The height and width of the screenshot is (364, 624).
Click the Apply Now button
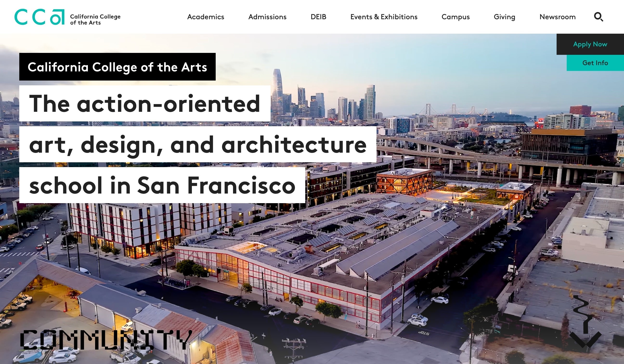[590, 44]
